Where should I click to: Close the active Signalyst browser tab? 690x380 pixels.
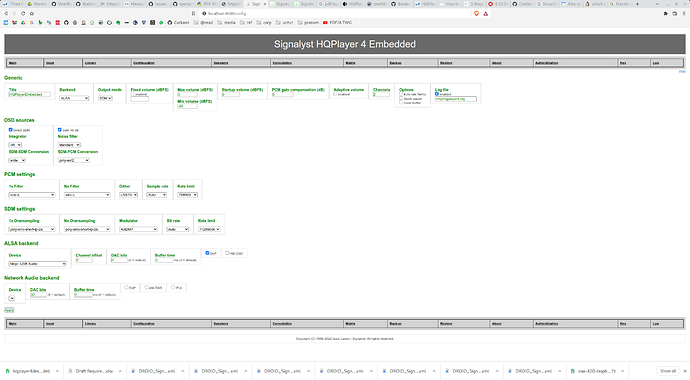264,4
